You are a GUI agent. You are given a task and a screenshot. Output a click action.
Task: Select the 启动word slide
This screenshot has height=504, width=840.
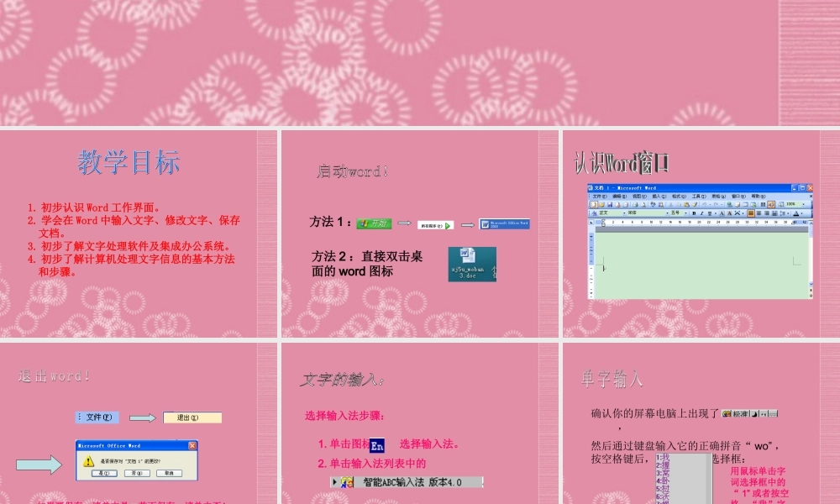[419, 234]
